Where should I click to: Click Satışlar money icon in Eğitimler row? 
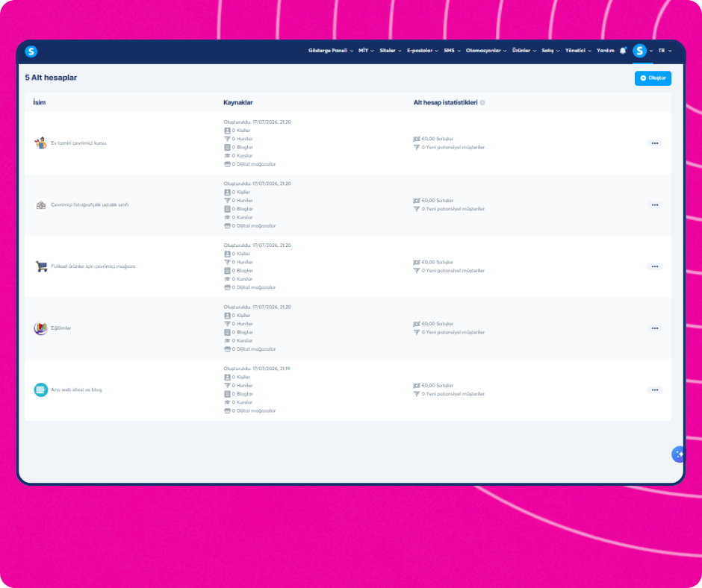point(417,324)
